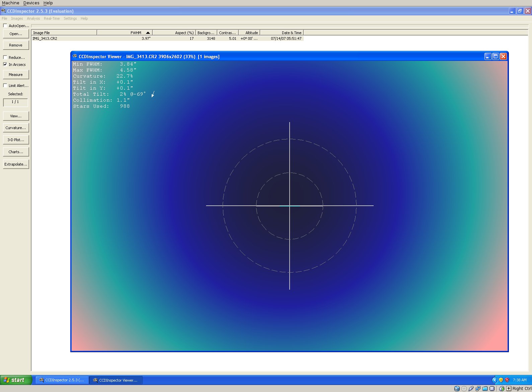Click the VirtualBox network adapters status icon
The width and height of the screenshot is (532, 392).
(x=478, y=388)
